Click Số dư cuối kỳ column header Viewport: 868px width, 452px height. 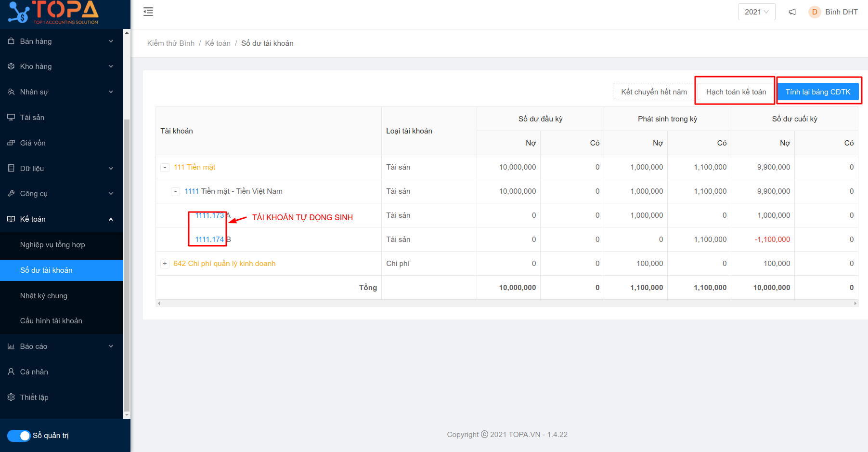(794, 119)
